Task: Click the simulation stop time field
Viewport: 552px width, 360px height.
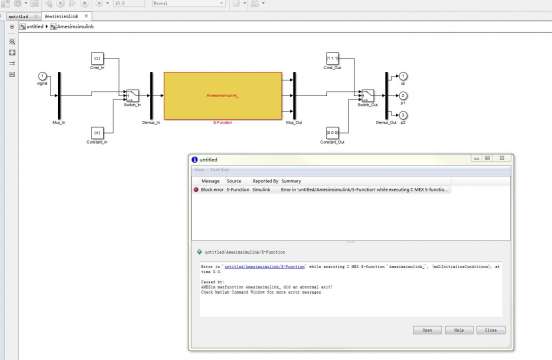Action: (129, 4)
